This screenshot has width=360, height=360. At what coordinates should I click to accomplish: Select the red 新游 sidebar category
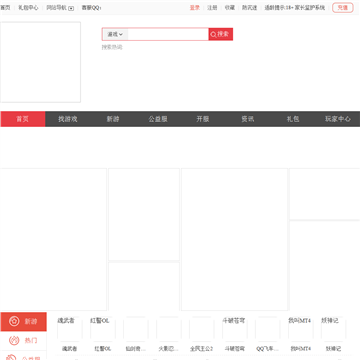pos(23,322)
